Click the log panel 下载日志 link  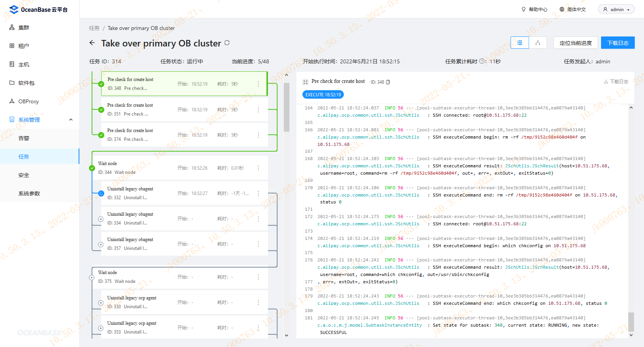pyautogui.click(x=616, y=81)
